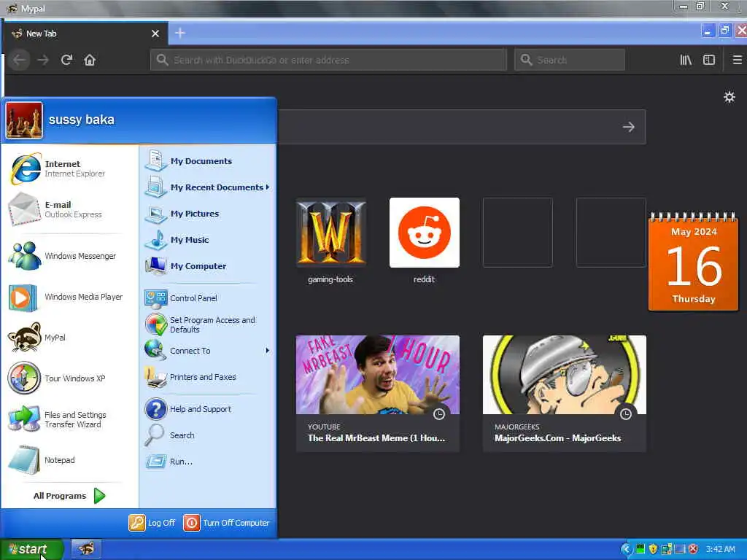
Task: Expand My Recent Documents submenu
Action: [208, 187]
